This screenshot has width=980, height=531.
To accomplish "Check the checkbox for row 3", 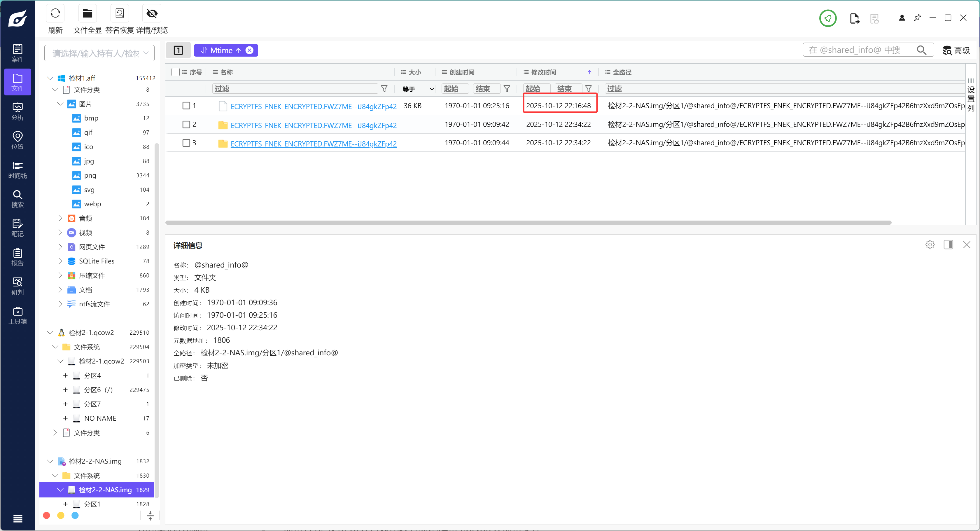I will coord(186,143).
